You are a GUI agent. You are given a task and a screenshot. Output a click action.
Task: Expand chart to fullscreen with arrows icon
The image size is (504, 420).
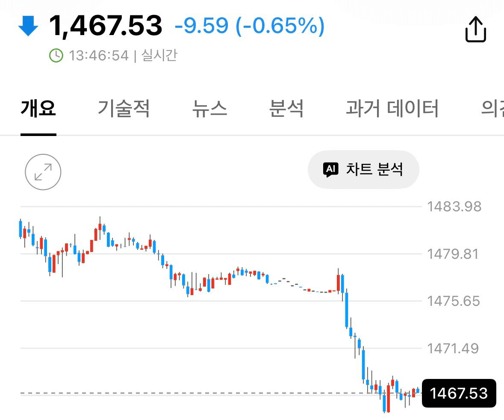point(43,172)
